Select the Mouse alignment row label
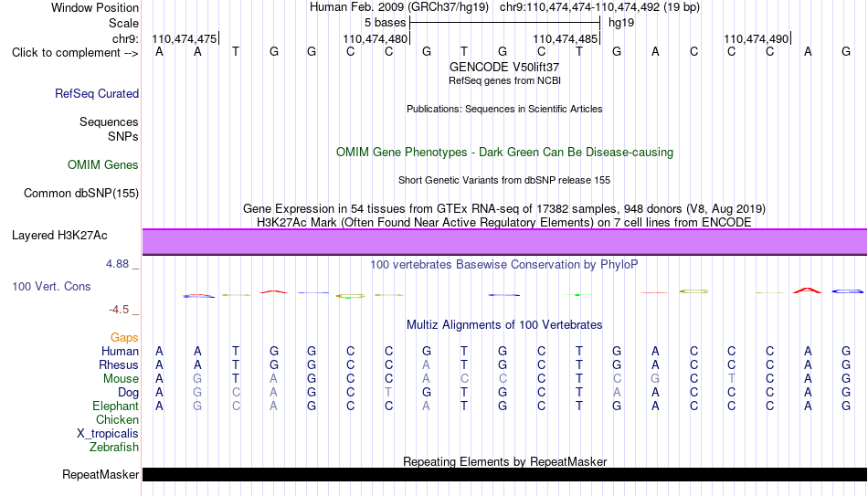Image resolution: width=868 pixels, height=496 pixels. (x=121, y=379)
